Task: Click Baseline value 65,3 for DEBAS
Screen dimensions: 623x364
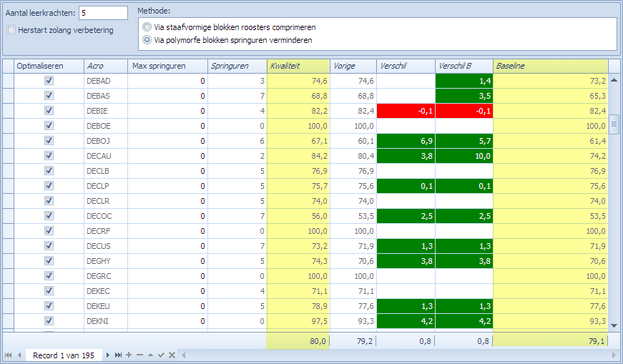Action: pos(551,96)
